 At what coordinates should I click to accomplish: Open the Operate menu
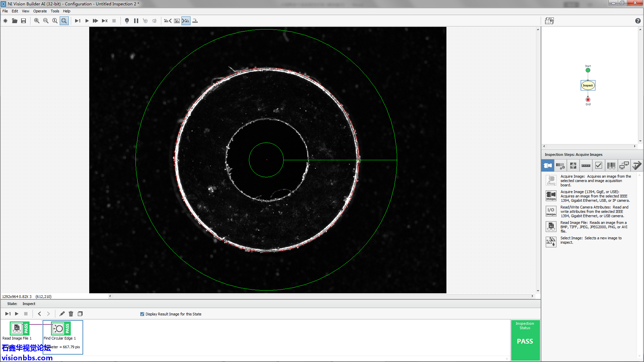(x=40, y=11)
